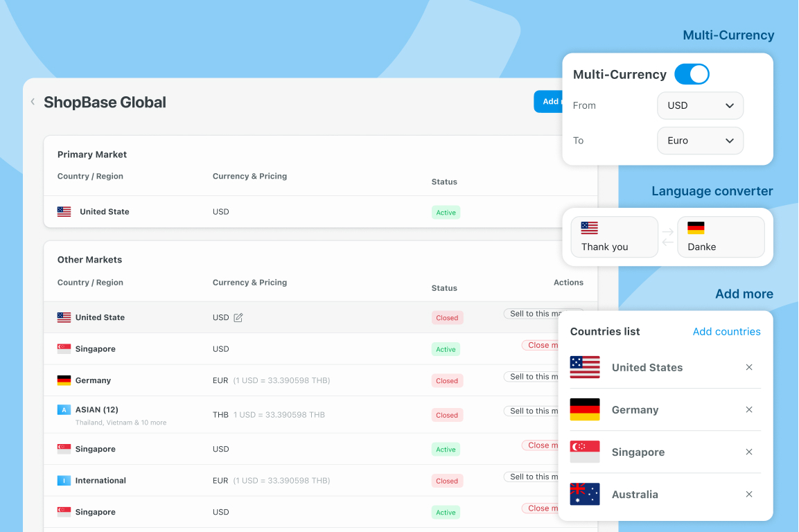Click the International market icon
Image resolution: width=799 pixels, height=532 pixels.
pos(64,480)
